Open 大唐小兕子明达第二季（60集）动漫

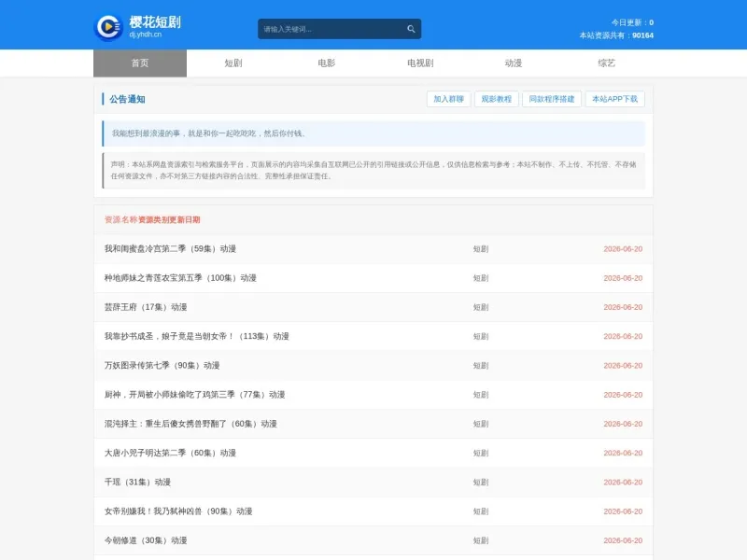[x=170, y=453]
